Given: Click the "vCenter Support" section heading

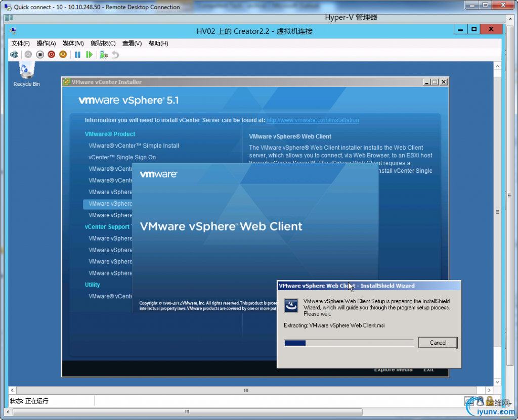Looking at the screenshot, I should click(x=107, y=227).
